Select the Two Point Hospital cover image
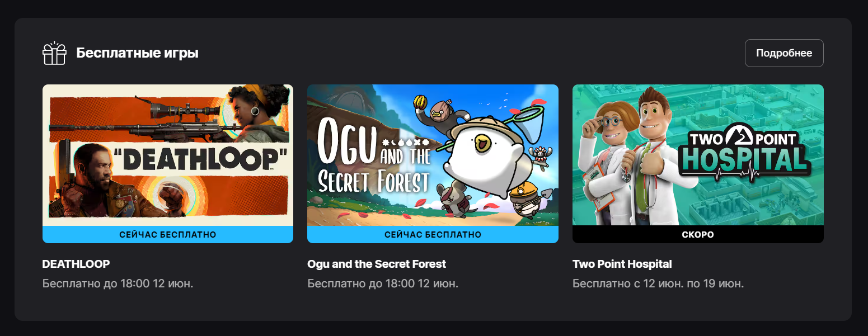 [698, 155]
